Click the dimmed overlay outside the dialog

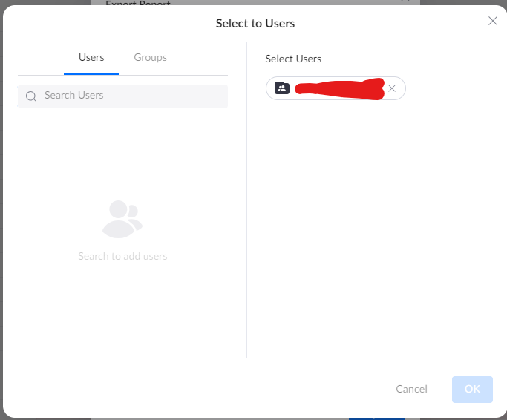click(x=45, y=418)
